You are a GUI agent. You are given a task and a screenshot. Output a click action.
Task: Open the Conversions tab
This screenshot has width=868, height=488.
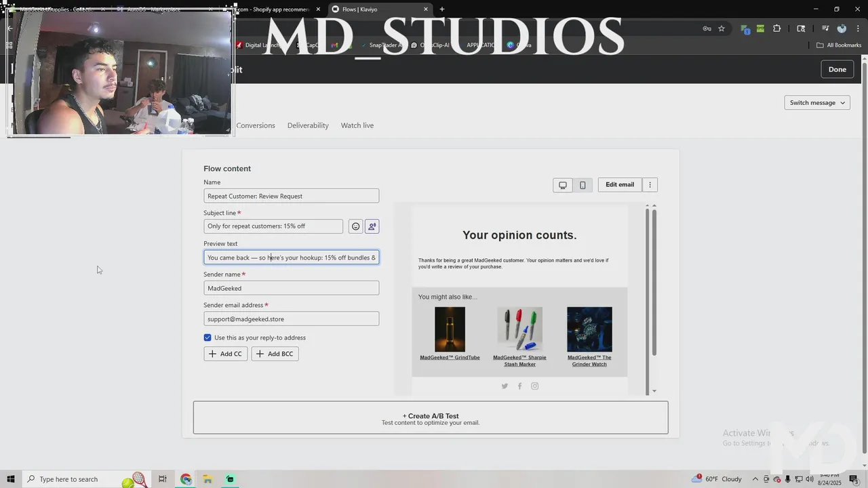coord(256,125)
